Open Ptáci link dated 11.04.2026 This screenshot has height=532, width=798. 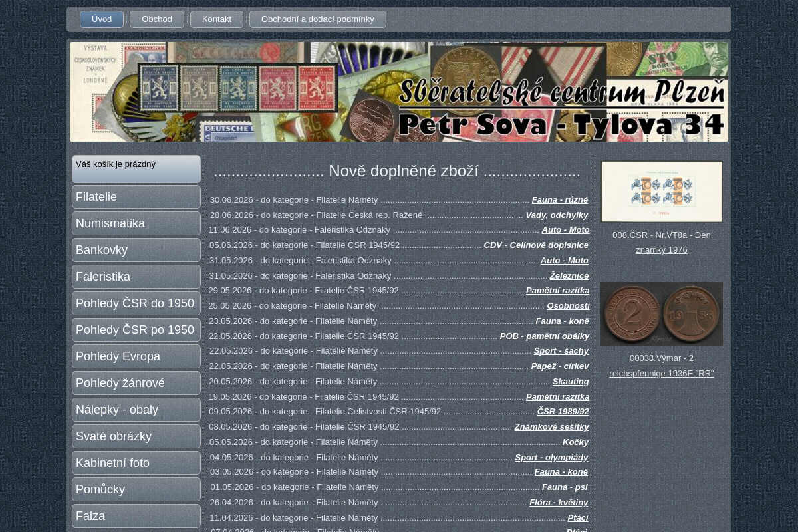click(578, 518)
